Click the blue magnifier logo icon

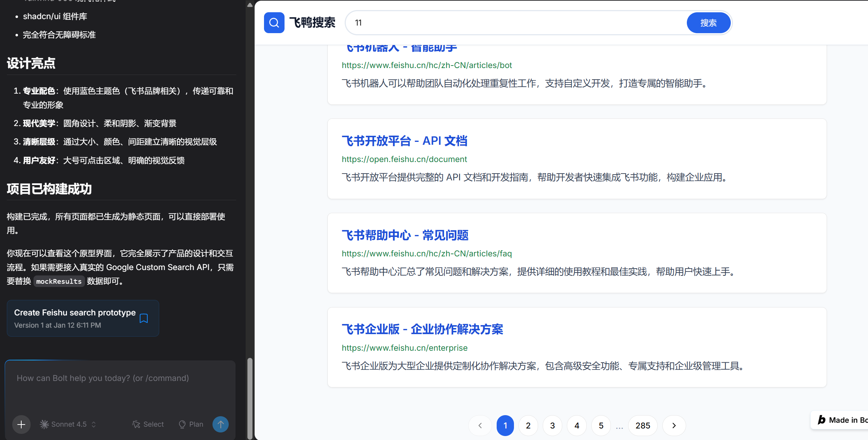(x=274, y=23)
